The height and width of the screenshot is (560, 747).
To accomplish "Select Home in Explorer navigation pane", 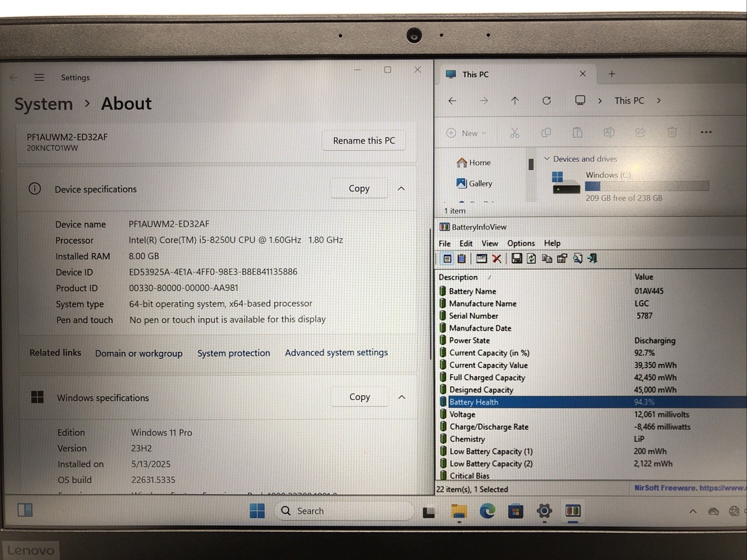I will [x=474, y=163].
